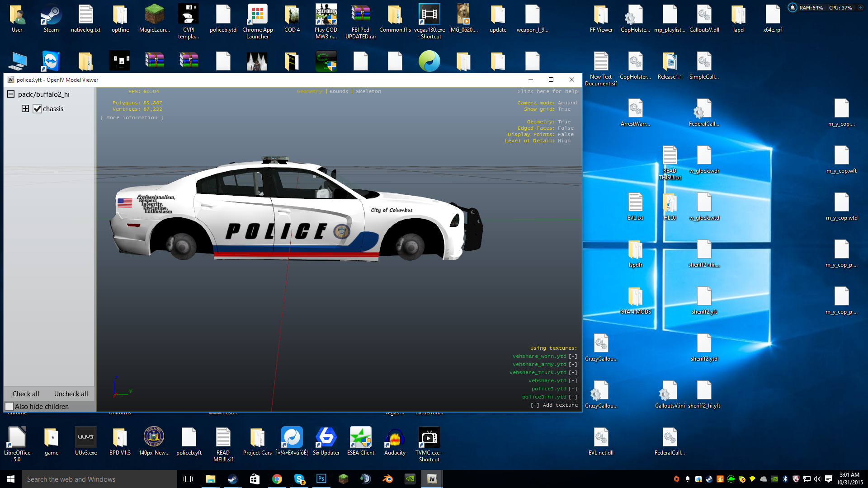
Task: Expand the chassis tree node
Action: click(25, 108)
